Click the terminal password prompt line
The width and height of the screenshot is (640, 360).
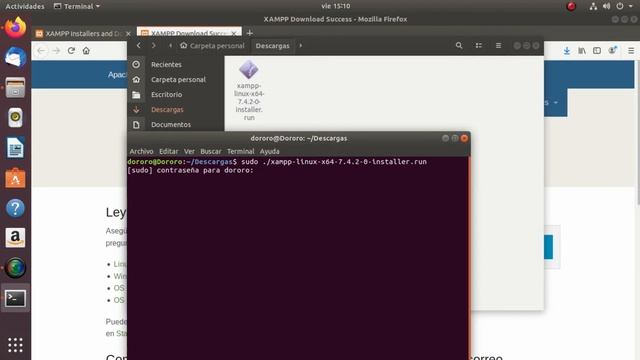coord(191,170)
